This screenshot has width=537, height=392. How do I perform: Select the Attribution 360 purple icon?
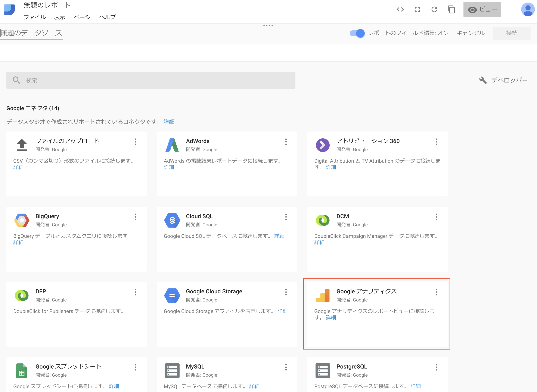click(x=322, y=145)
